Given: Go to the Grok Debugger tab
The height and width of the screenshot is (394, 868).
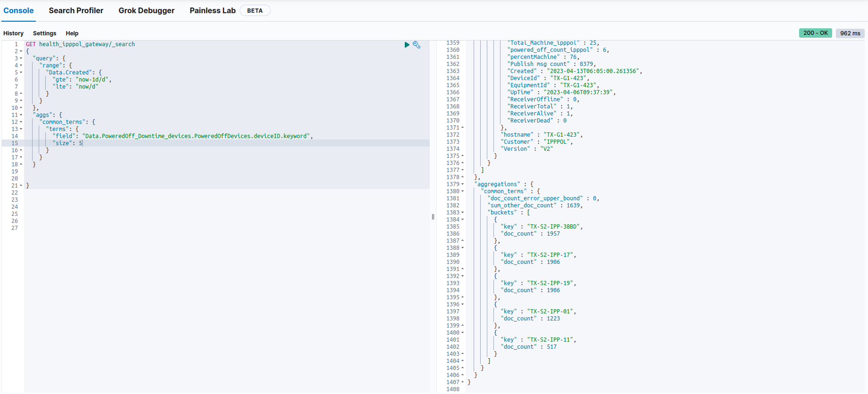Looking at the screenshot, I should 146,10.
